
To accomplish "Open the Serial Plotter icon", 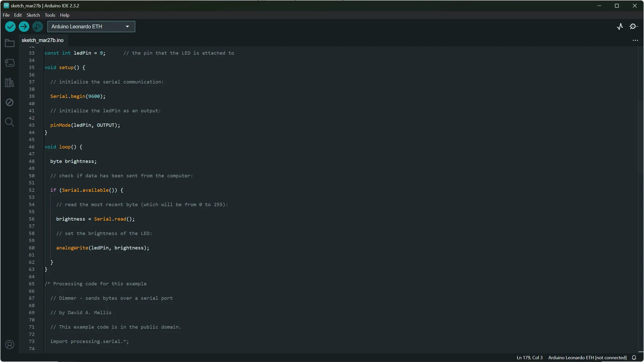I will click(620, 27).
